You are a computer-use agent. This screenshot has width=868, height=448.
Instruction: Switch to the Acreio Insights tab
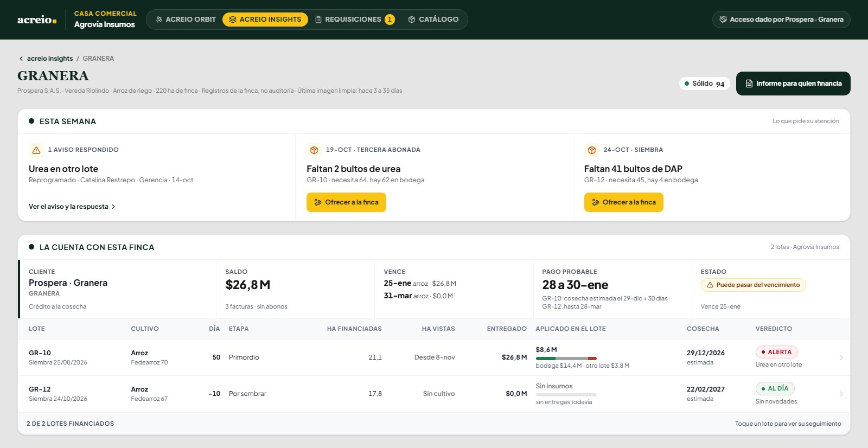point(265,20)
